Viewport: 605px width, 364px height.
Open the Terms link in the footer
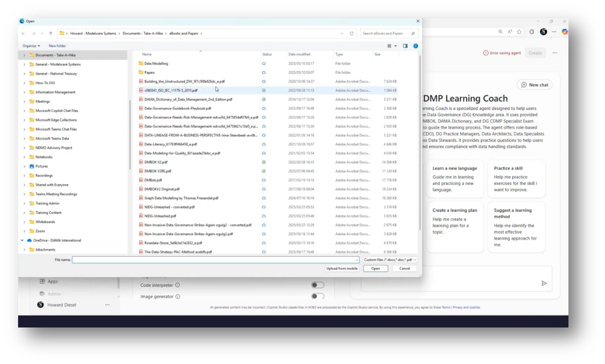click(446, 307)
